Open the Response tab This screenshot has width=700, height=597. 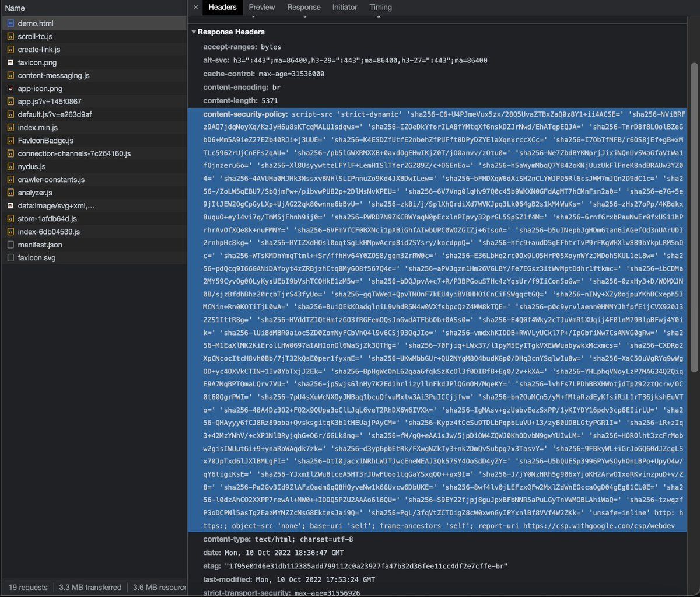[303, 8]
